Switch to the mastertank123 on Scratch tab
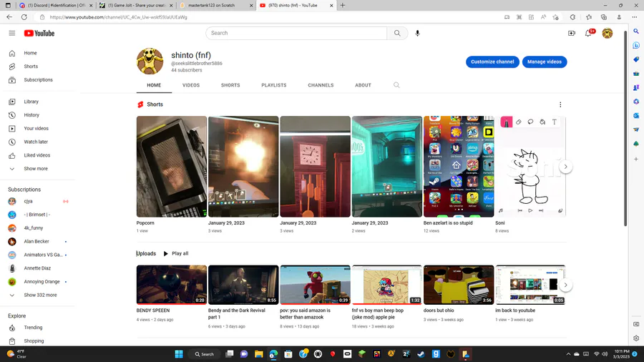The width and height of the screenshot is (644, 362). point(216,5)
